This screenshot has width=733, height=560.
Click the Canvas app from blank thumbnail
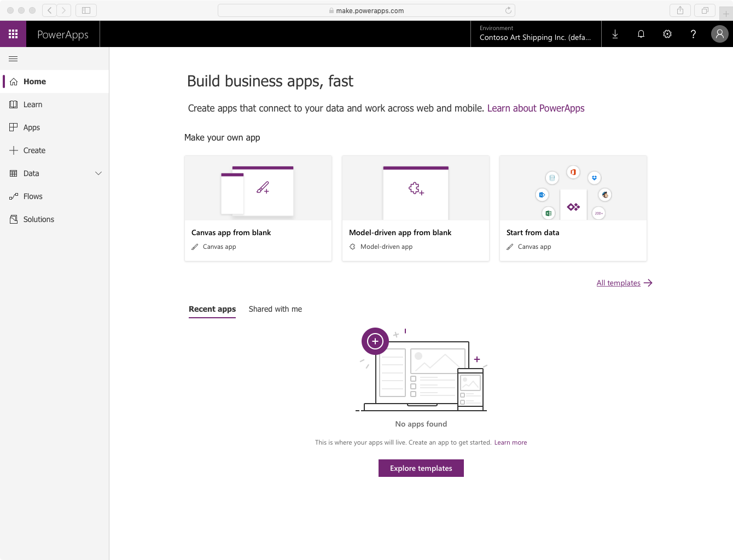coord(258,188)
